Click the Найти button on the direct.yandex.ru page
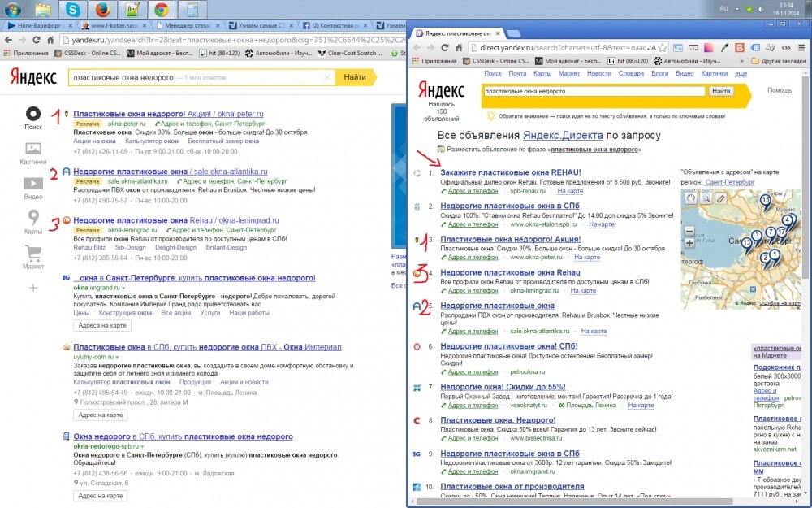The image size is (812, 508). click(721, 91)
